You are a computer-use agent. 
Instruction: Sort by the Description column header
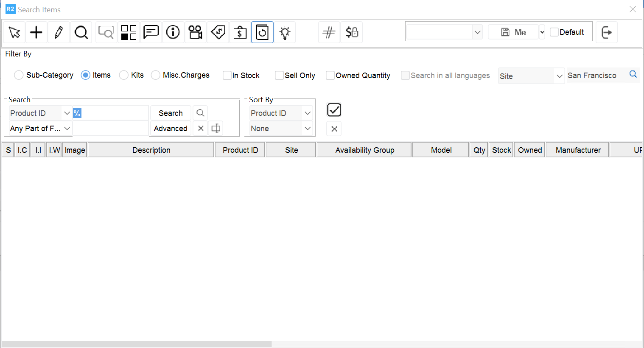click(x=151, y=150)
